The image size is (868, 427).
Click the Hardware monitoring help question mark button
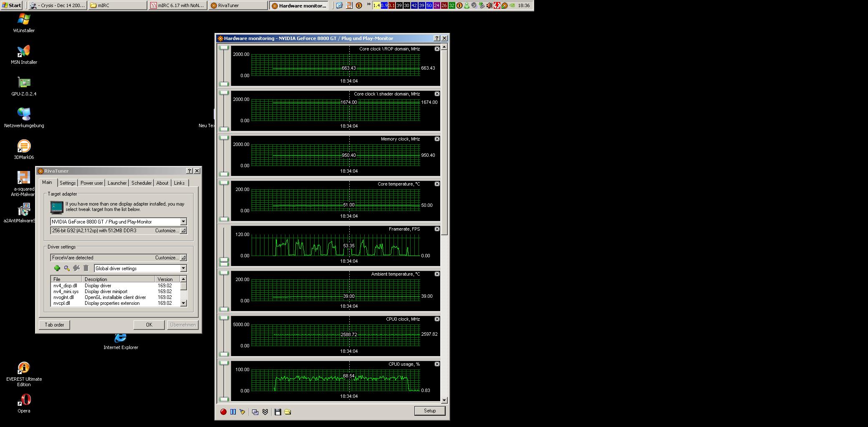coord(437,38)
